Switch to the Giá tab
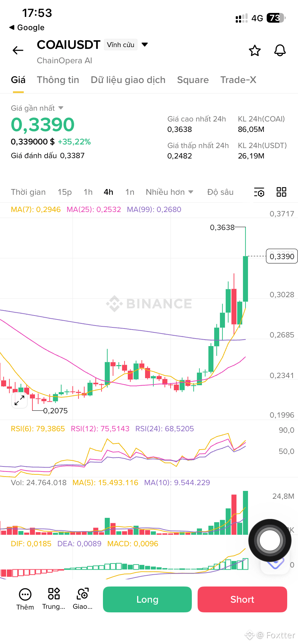This screenshot has width=298, height=644. coord(18,80)
